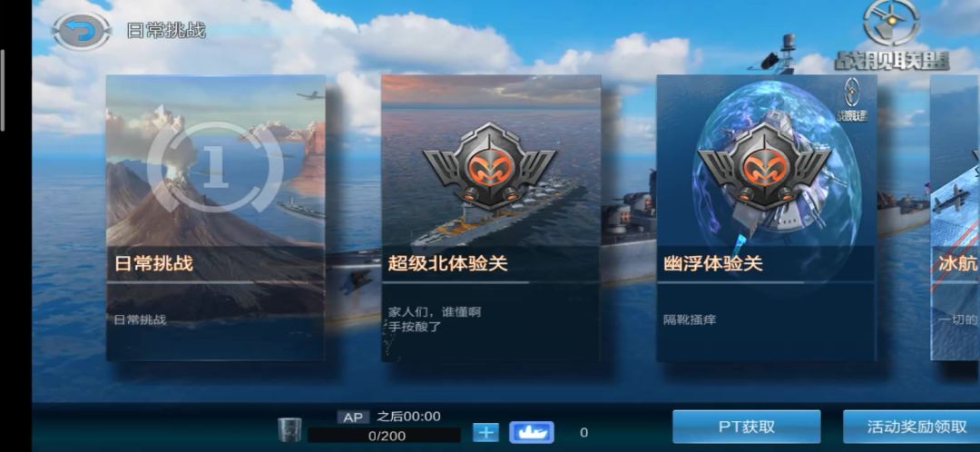Click the 日常挑战 page title text
This screenshot has height=452, width=980.
pyautogui.click(x=166, y=30)
